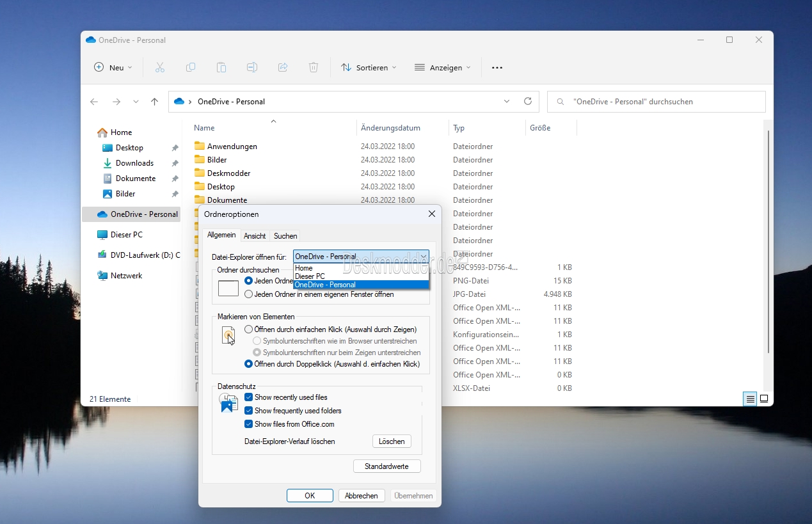Switch to large thumbnails view icon
Viewport: 812px width, 524px height.
click(x=764, y=399)
